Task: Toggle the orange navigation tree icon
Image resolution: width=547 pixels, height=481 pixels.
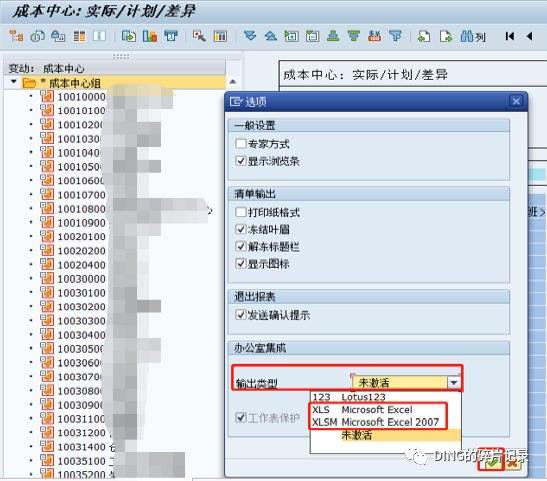Action: click(16, 36)
